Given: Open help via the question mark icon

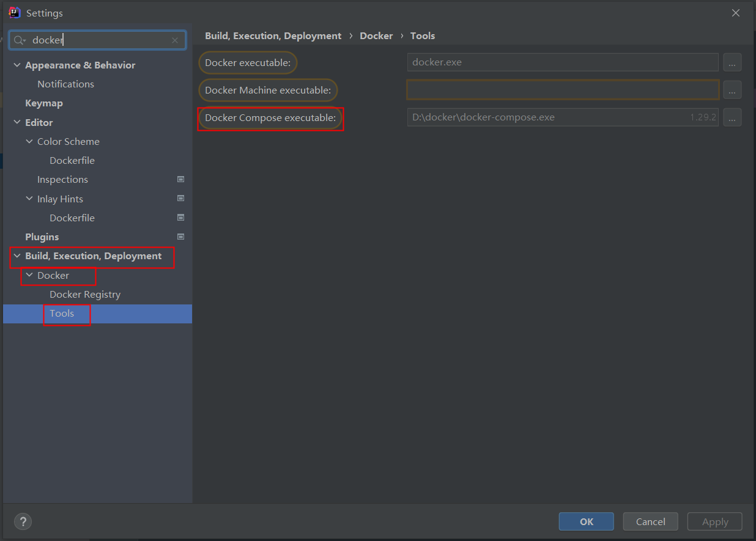Looking at the screenshot, I should click(x=23, y=521).
